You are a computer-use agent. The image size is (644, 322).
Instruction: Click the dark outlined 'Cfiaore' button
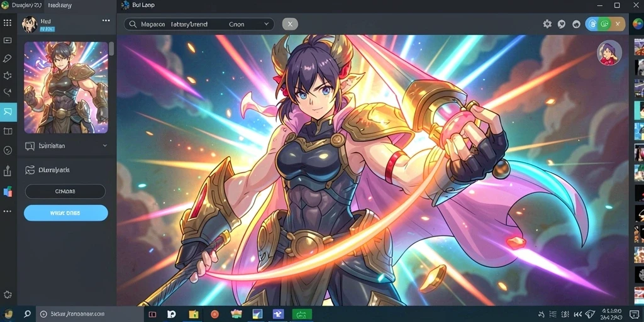pyautogui.click(x=65, y=191)
